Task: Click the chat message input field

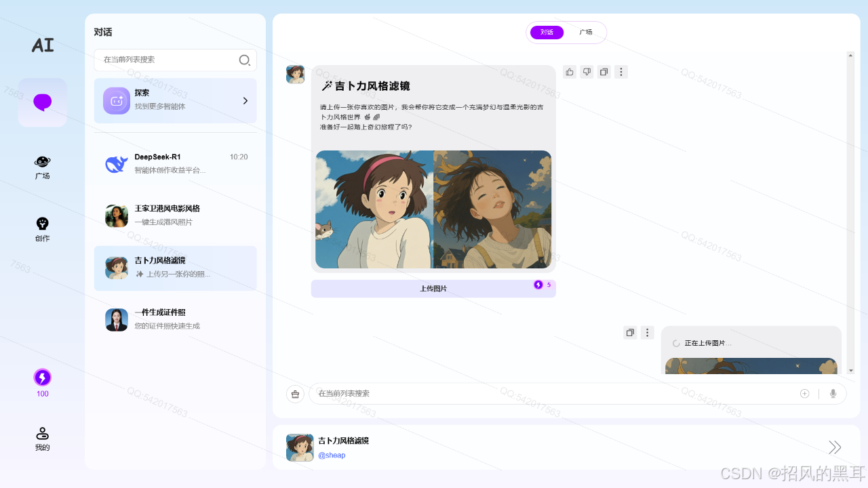Action: tap(577, 394)
